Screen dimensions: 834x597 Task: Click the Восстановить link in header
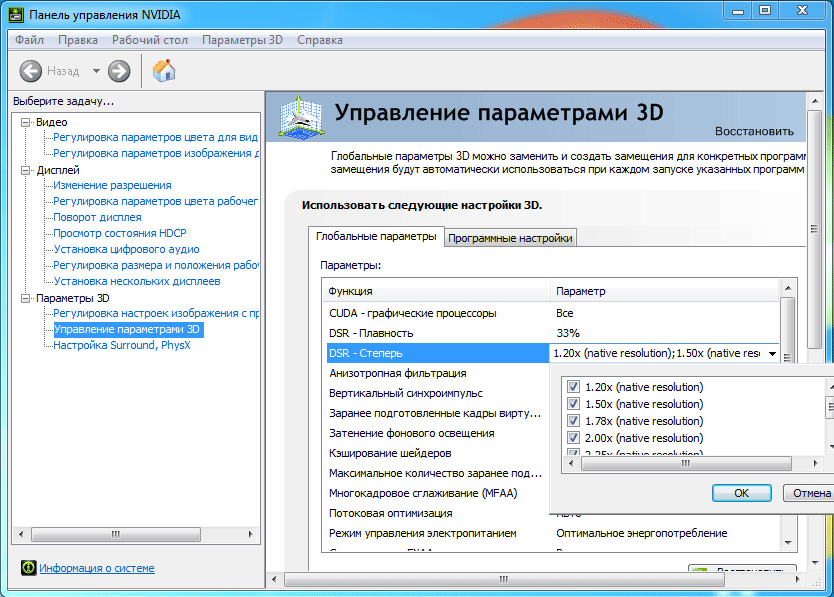click(754, 131)
